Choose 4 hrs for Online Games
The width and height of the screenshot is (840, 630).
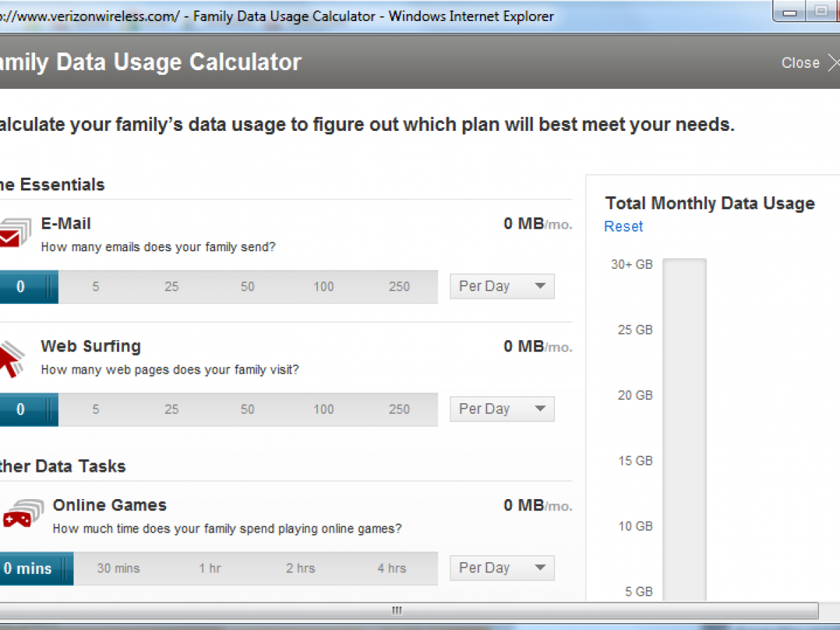coord(391,568)
